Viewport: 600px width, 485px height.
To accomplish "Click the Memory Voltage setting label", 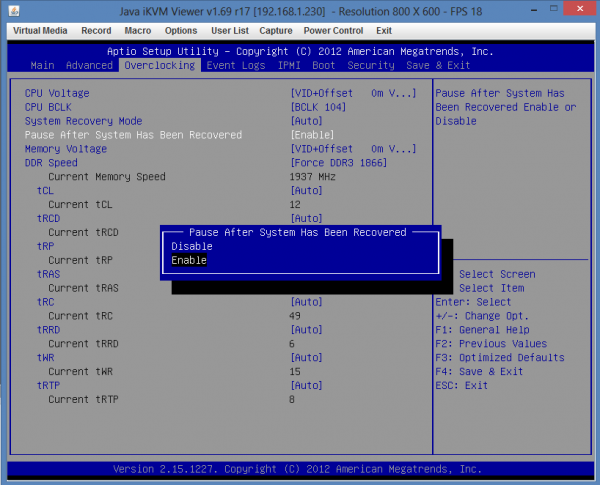I will (66, 149).
